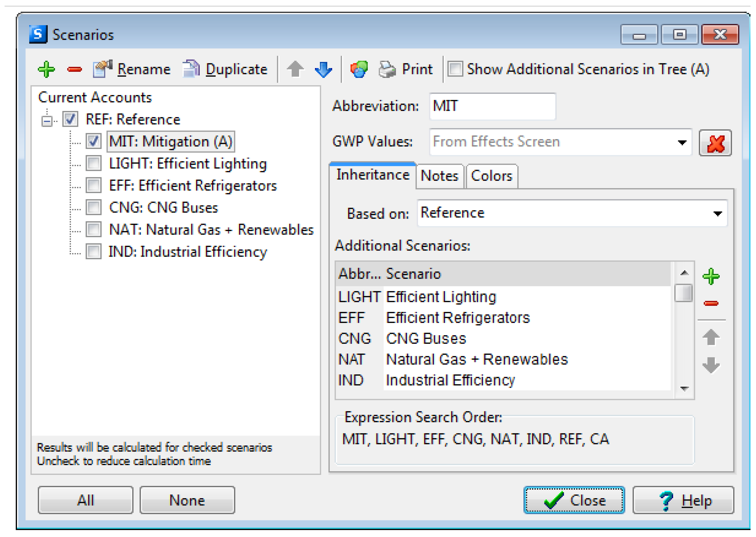Click the None button

[187, 500]
